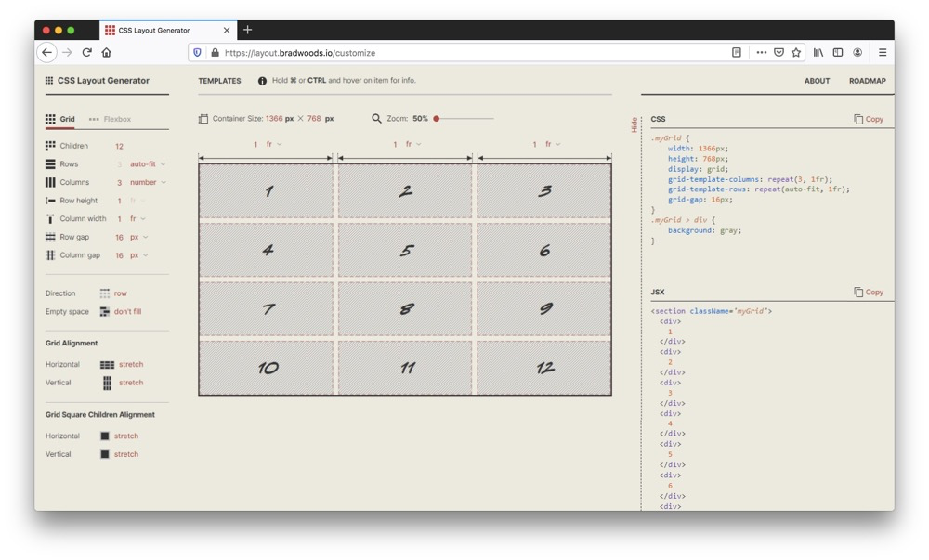Screen dimensions: 929x560
Task: Click the Row gap value 16
Action: (119, 238)
